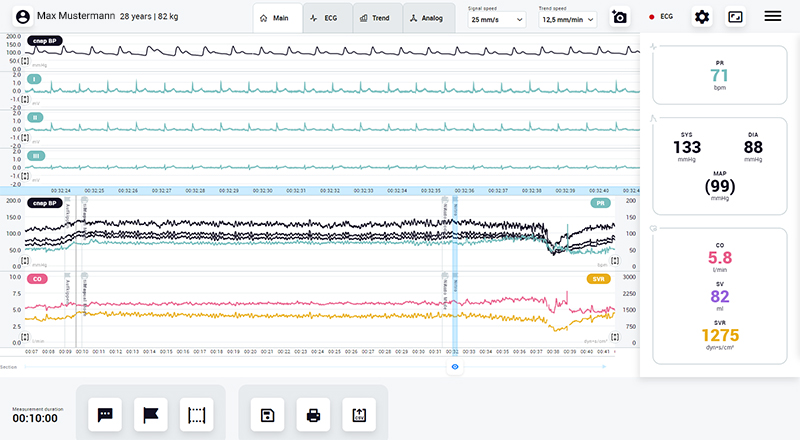This screenshot has width=800, height=440.
Task: Click the fullscreen display icon
Action: tap(736, 17)
